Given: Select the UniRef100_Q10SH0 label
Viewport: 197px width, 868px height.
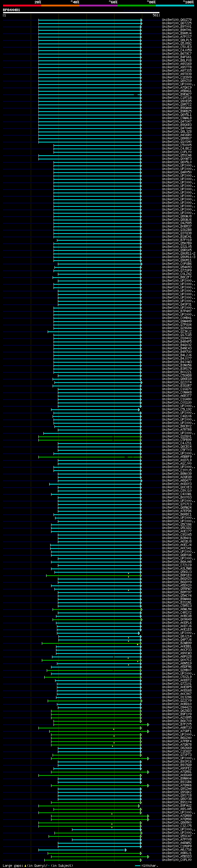Looking at the screenshot, I should (x=177, y=142).
